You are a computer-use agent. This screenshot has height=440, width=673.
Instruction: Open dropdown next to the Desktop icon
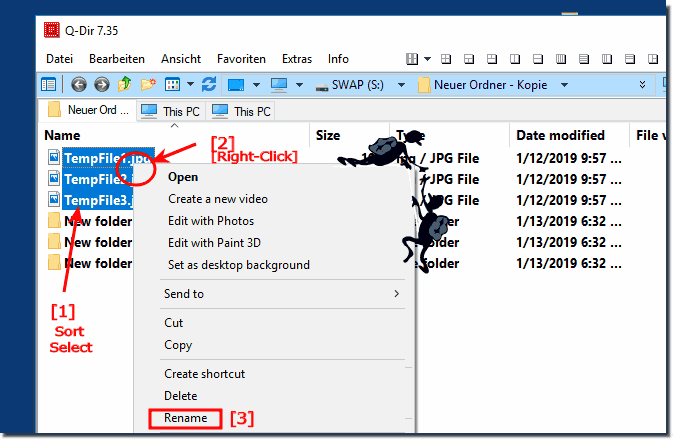coord(256,85)
